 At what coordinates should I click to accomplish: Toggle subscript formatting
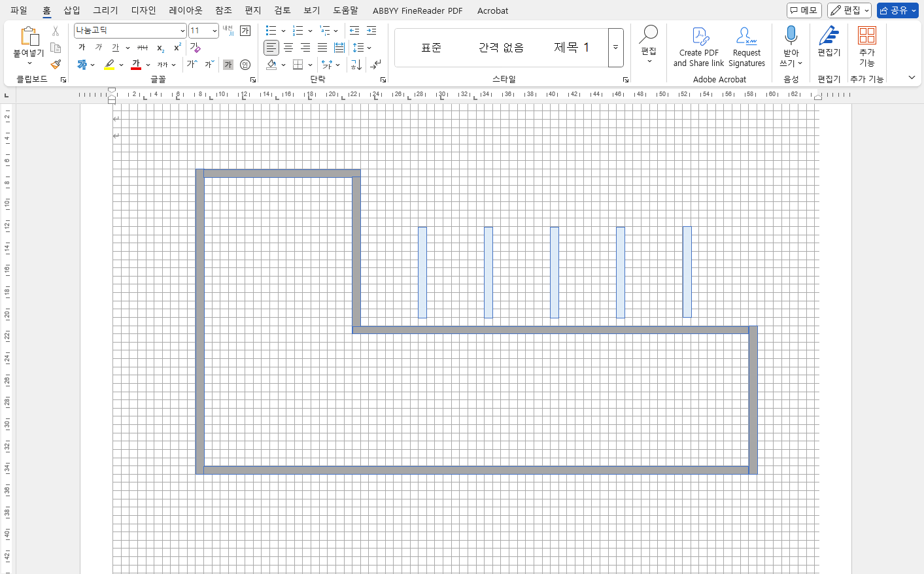point(160,48)
